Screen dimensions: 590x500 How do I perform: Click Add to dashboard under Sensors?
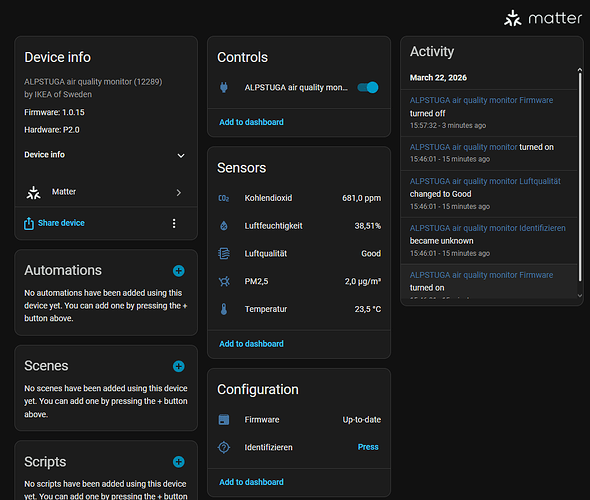(251, 344)
